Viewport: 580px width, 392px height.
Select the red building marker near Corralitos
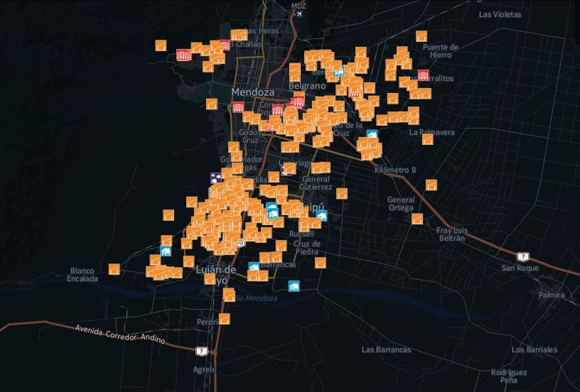(424, 75)
